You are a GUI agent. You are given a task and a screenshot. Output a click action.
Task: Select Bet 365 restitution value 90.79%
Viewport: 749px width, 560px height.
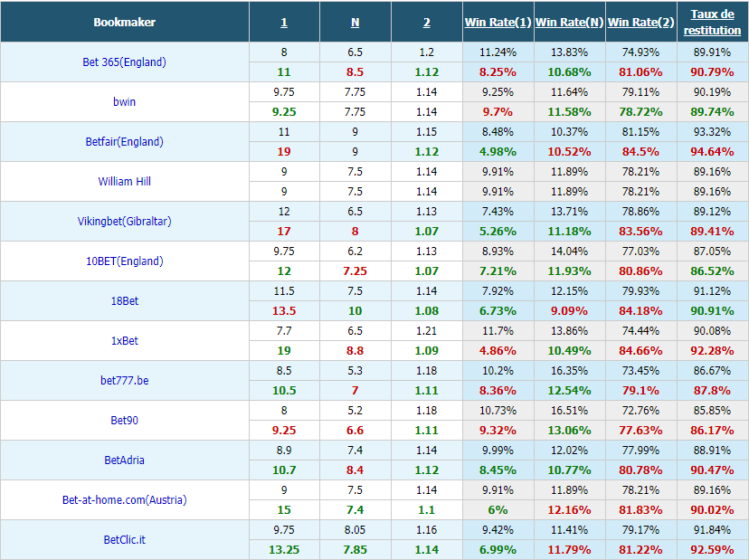pos(712,72)
